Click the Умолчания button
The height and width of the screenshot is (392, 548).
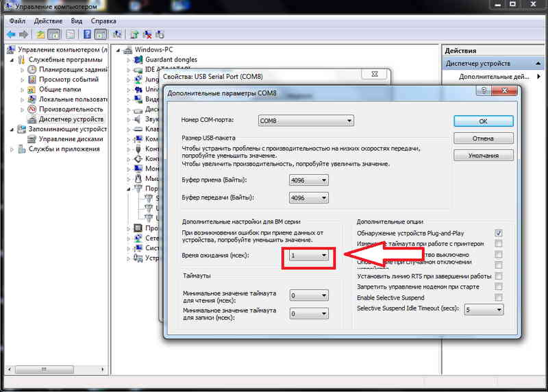[484, 156]
